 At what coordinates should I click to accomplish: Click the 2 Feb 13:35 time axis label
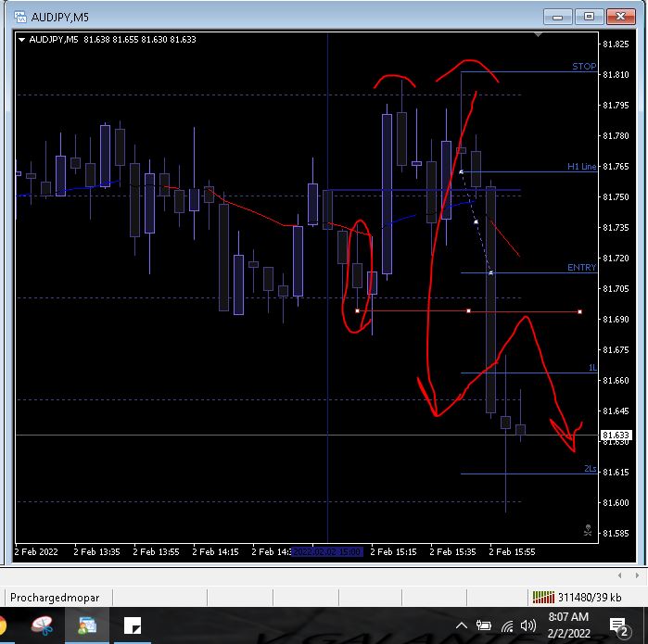tap(96, 551)
